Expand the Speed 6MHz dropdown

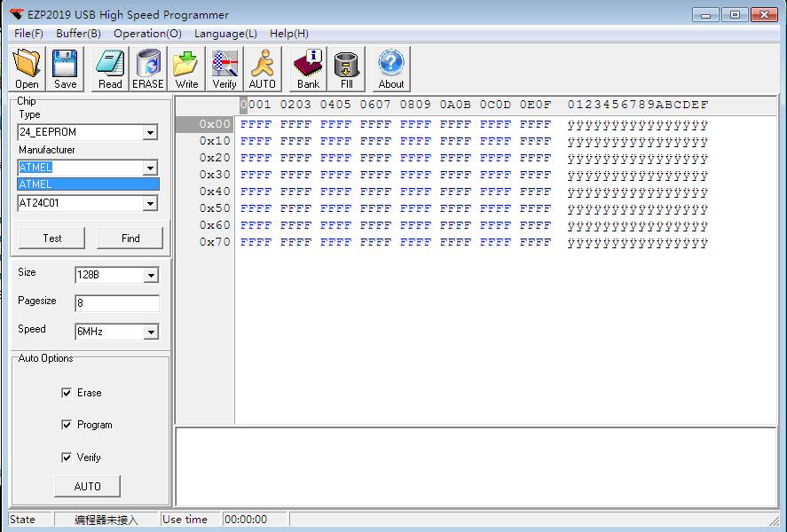pos(151,332)
